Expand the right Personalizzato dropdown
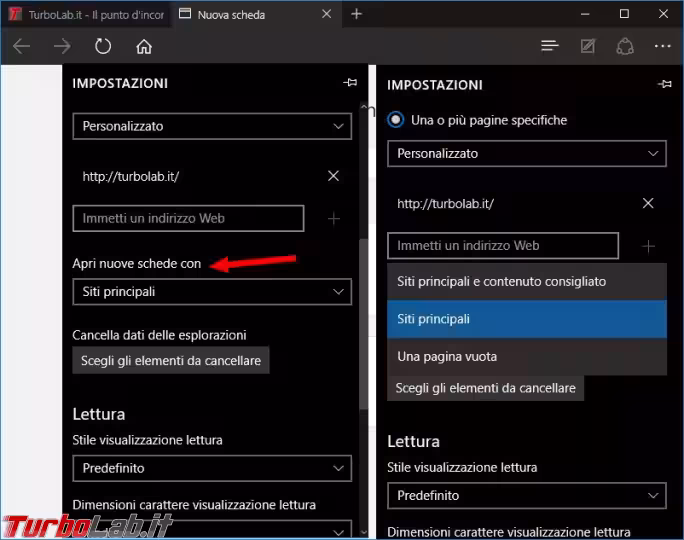This screenshot has height=540, width=684. tap(527, 154)
